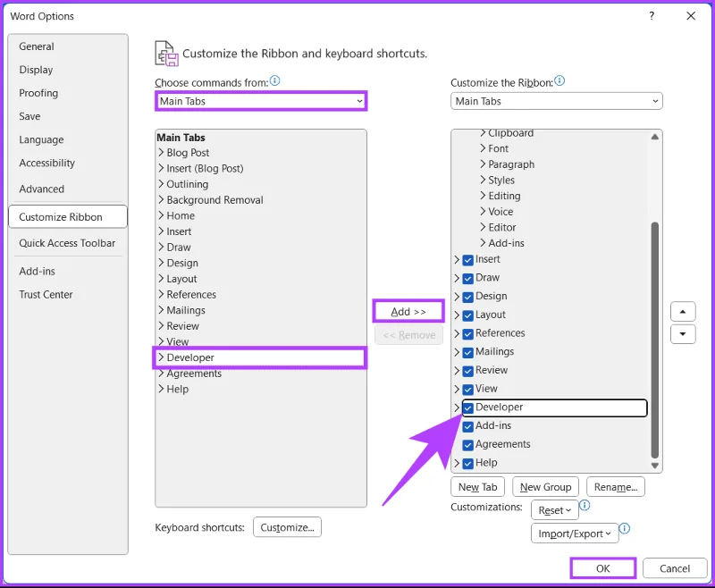Close the Word Options dialog
715x588 pixels.
click(x=691, y=16)
